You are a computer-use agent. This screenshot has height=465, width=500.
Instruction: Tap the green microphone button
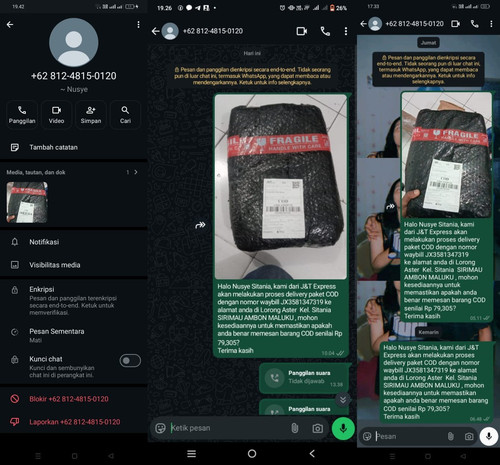(x=343, y=428)
